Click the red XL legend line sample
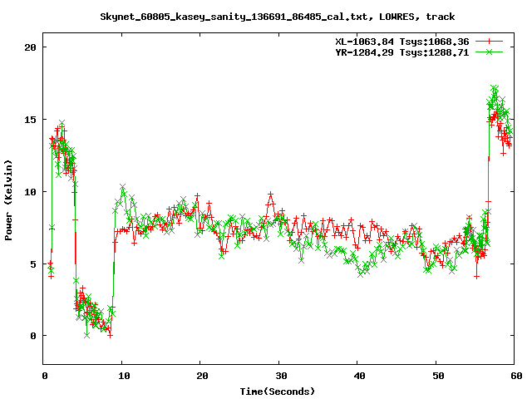Screen dimensions: 532x399 489,42
